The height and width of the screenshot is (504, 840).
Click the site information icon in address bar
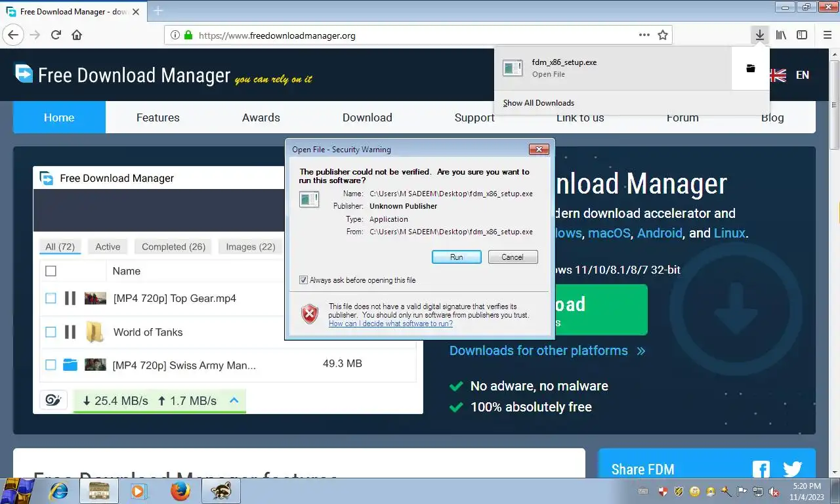[175, 35]
